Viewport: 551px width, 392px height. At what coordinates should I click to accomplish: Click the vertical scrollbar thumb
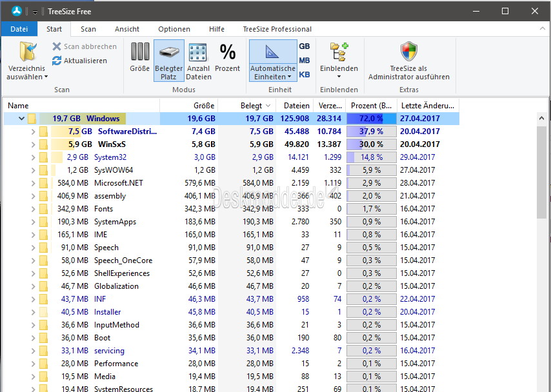tap(541, 172)
